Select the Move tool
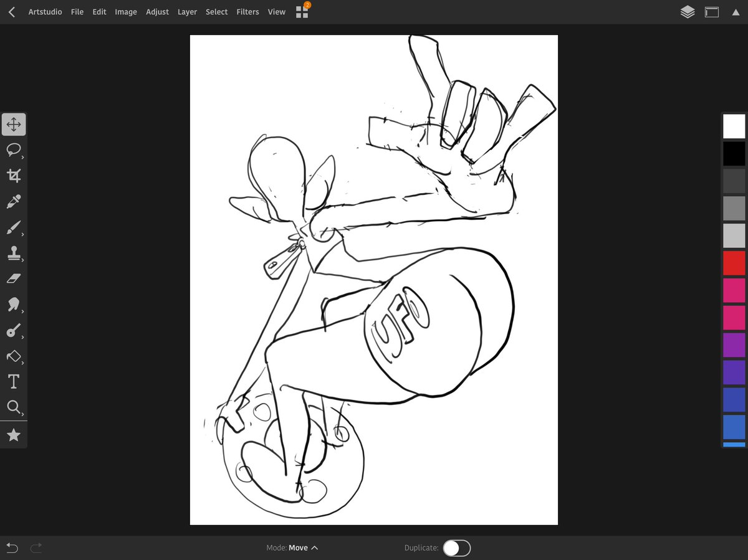The height and width of the screenshot is (560, 748). pyautogui.click(x=14, y=125)
